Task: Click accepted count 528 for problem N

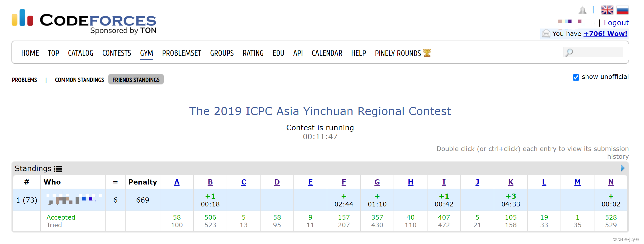Action: point(611,217)
